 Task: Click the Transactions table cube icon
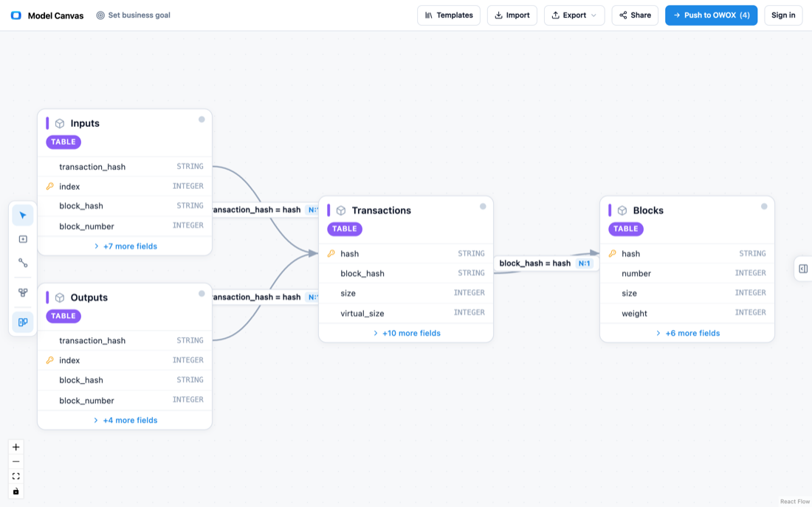click(341, 210)
